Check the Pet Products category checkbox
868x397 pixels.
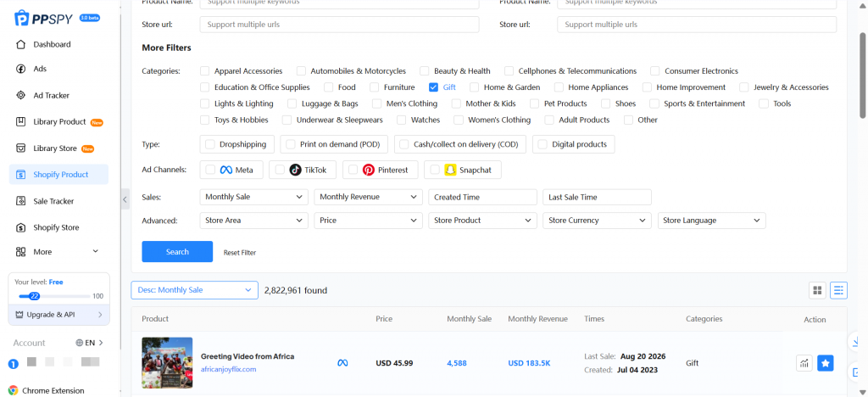point(534,103)
